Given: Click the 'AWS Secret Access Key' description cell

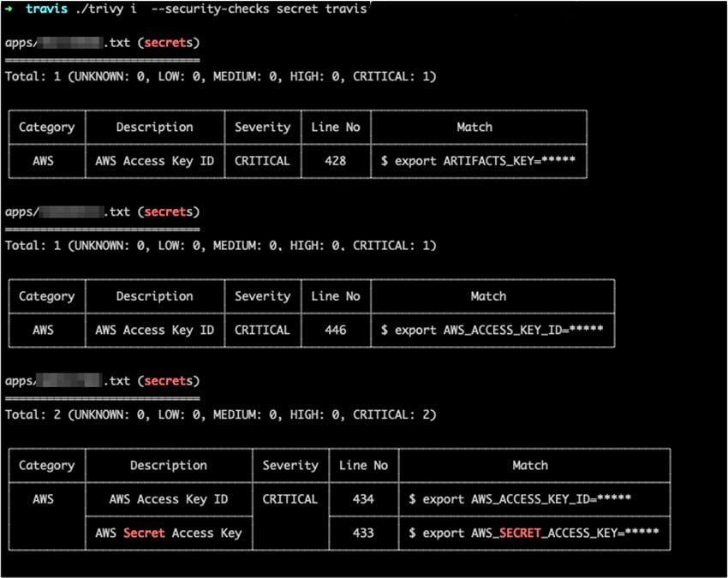Looking at the screenshot, I should (169, 533).
